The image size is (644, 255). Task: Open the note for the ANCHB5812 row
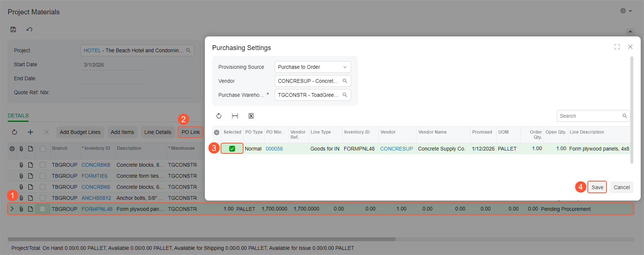(x=31, y=198)
